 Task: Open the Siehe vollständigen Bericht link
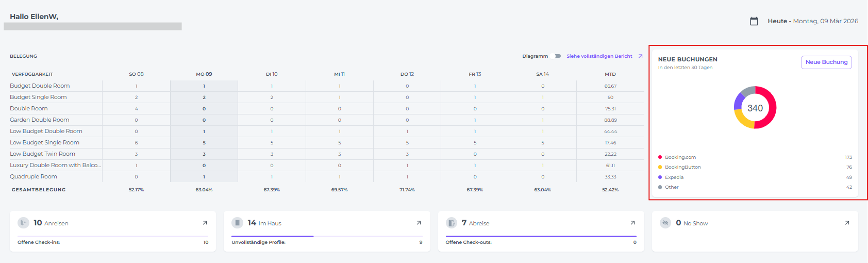pyautogui.click(x=599, y=56)
